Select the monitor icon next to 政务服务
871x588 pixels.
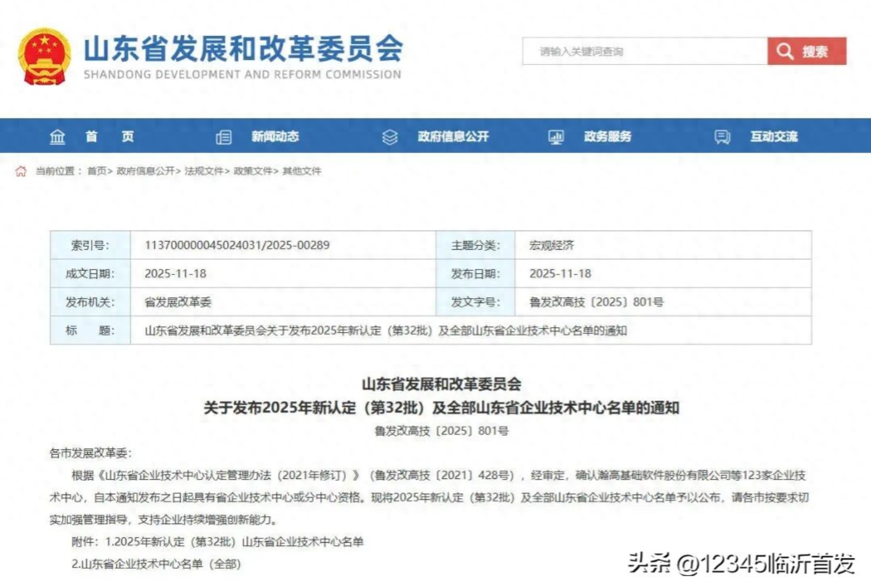click(555, 137)
